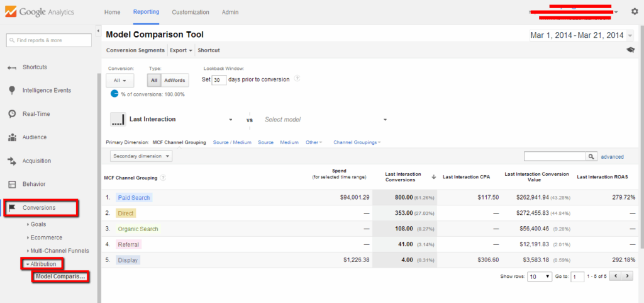644x303 pixels.
Task: Open the Export dropdown
Action: click(x=181, y=50)
